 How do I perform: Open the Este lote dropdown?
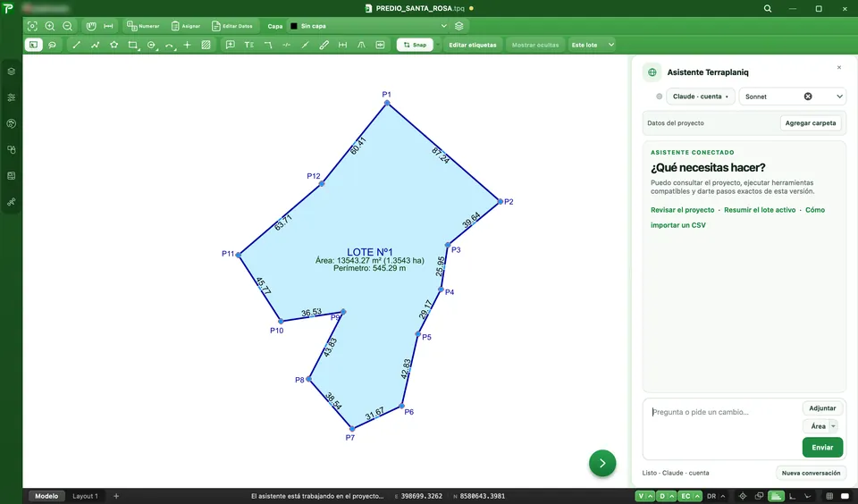click(592, 45)
